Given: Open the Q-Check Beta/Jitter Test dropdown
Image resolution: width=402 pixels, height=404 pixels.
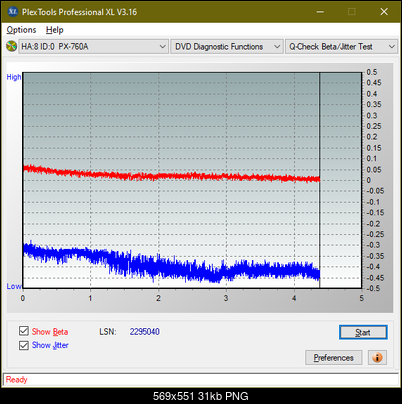Looking at the screenshot, I should 341,47.
